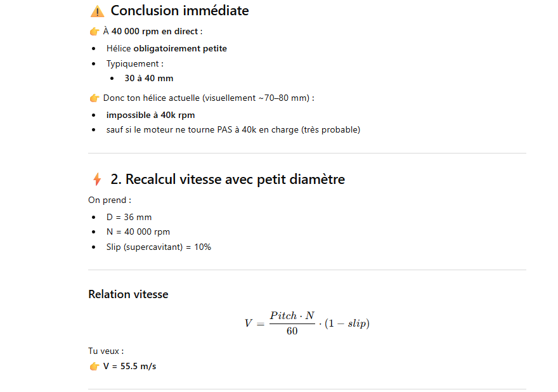Click the "Slip (supercavitant) = 10%" bullet
Viewport: 558px width, 392px height.
pyautogui.click(x=159, y=247)
